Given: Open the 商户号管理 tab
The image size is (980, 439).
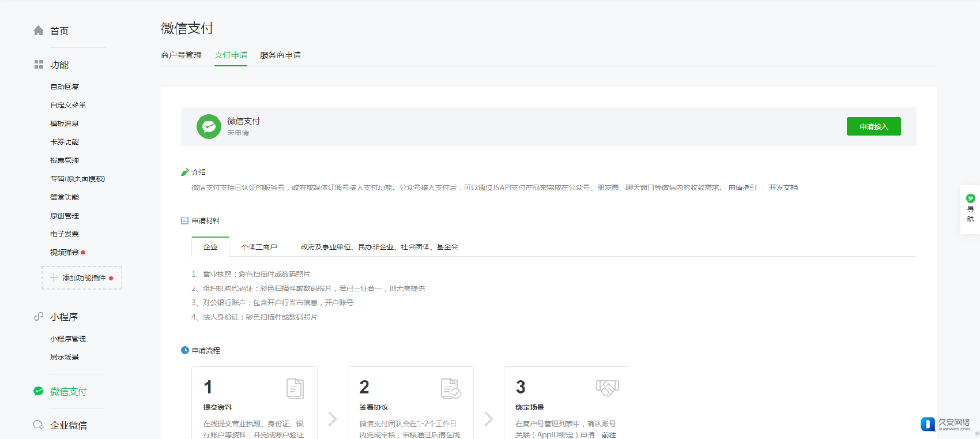Looking at the screenshot, I should point(182,55).
